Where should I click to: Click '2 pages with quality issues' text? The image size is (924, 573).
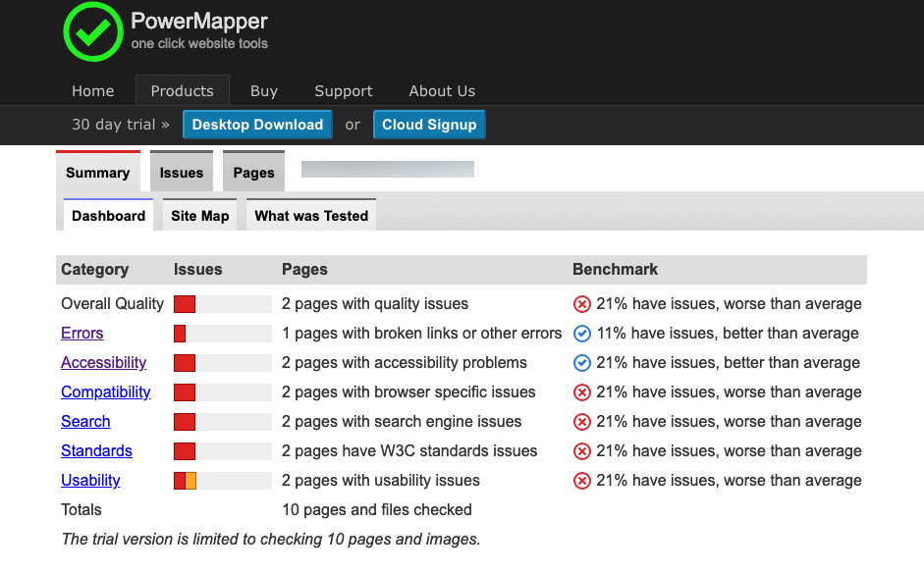click(x=375, y=304)
